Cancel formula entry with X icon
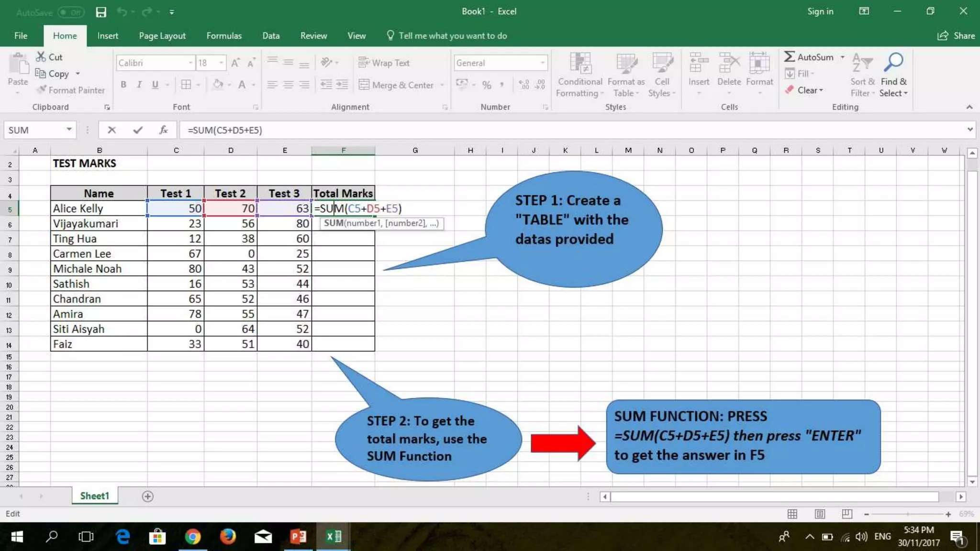 click(x=111, y=130)
